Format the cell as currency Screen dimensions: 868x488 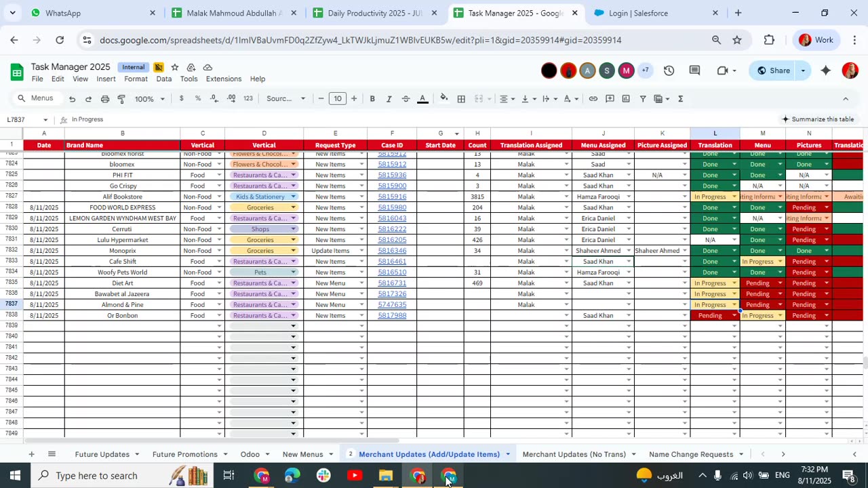[x=181, y=99]
